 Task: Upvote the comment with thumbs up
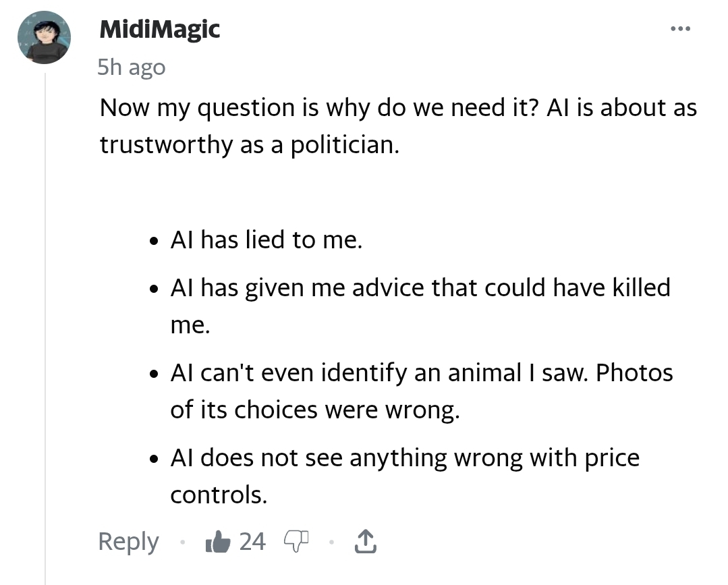click(x=219, y=541)
